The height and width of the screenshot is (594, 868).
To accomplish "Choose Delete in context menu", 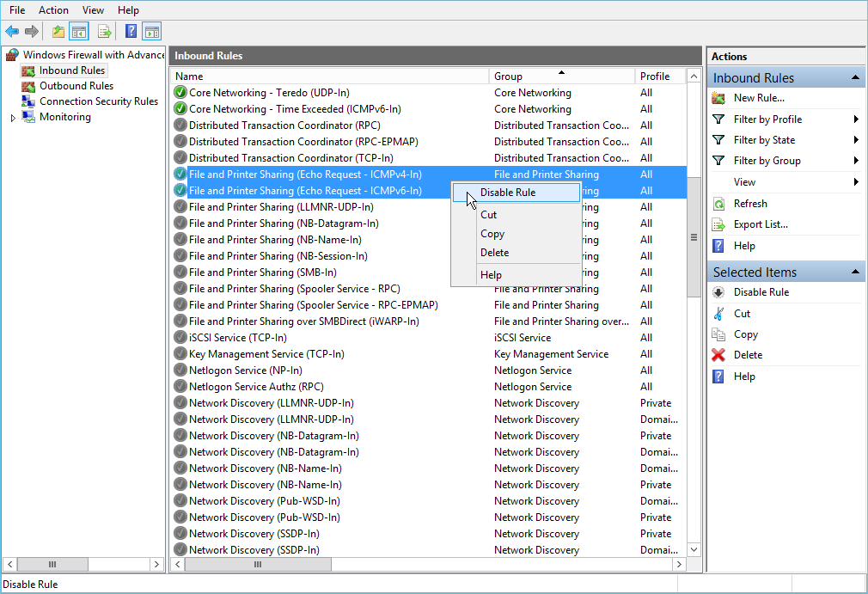I will [517, 253].
